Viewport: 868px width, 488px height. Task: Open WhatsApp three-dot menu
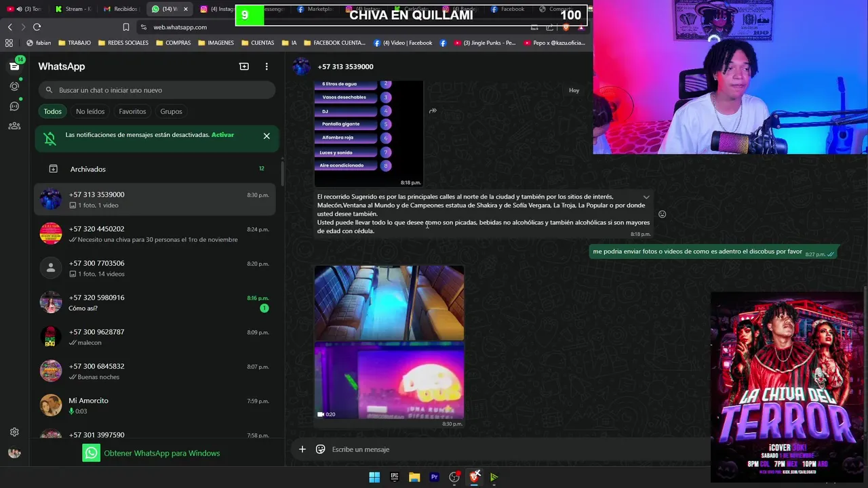point(267,66)
